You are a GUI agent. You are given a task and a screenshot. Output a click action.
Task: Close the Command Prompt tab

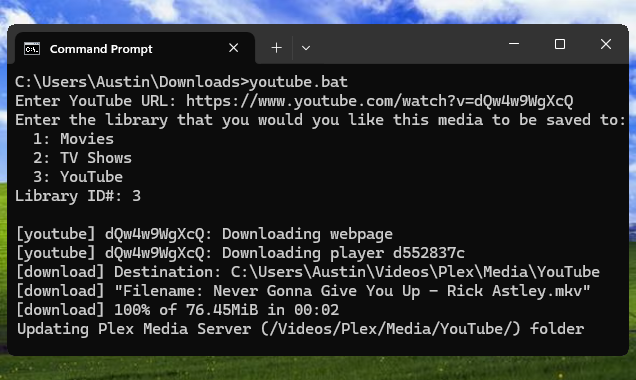pos(234,48)
